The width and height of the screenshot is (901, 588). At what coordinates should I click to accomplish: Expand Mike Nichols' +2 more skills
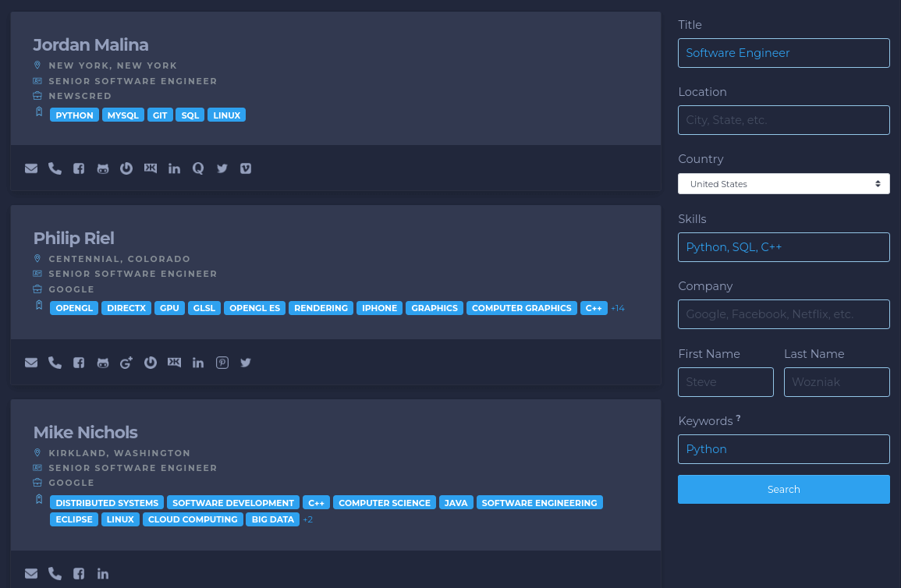[x=308, y=519]
